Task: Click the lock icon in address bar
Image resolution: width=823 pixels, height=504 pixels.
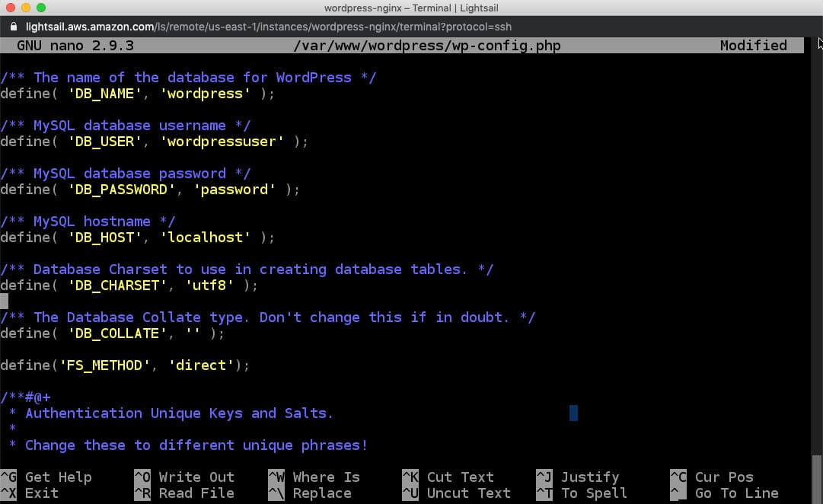Action: point(14,26)
